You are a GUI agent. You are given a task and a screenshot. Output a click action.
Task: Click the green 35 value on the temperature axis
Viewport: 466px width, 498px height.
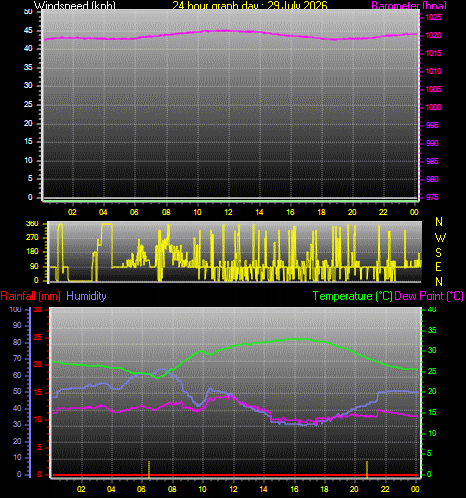(432, 330)
